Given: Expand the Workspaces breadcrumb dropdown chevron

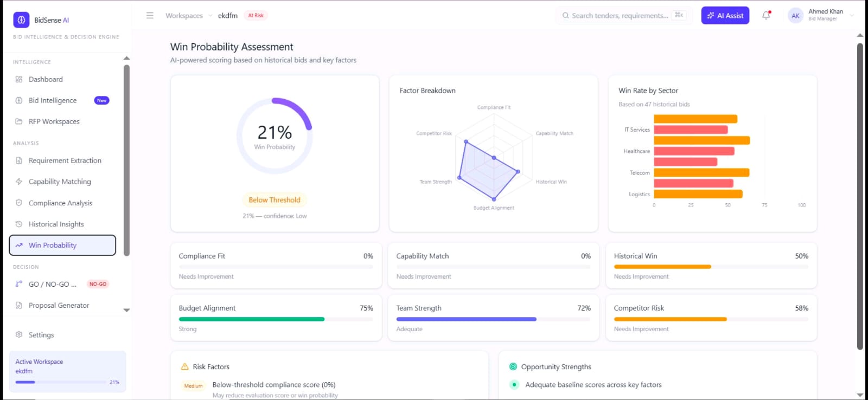Looking at the screenshot, I should [x=210, y=16].
